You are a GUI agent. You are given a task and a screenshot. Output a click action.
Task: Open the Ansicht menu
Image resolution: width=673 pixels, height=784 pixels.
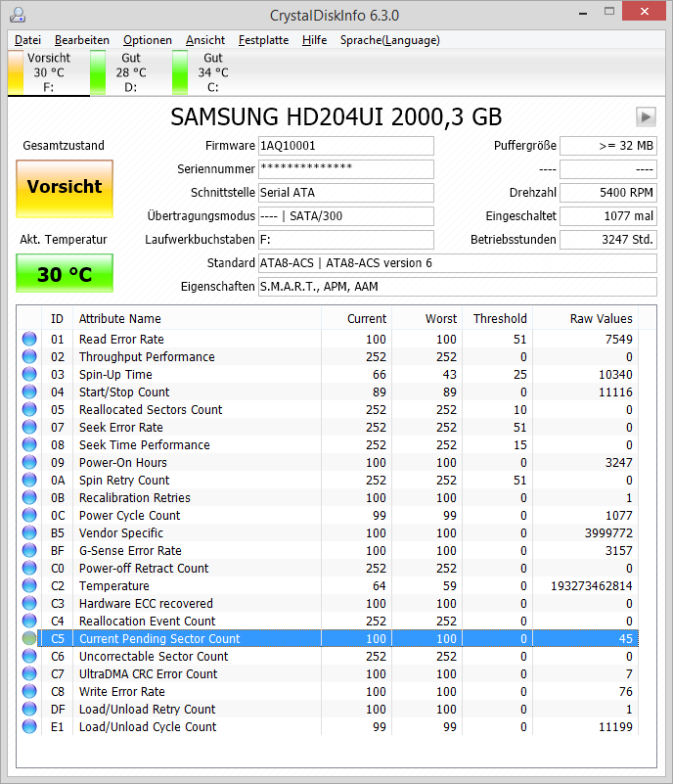[x=205, y=40]
